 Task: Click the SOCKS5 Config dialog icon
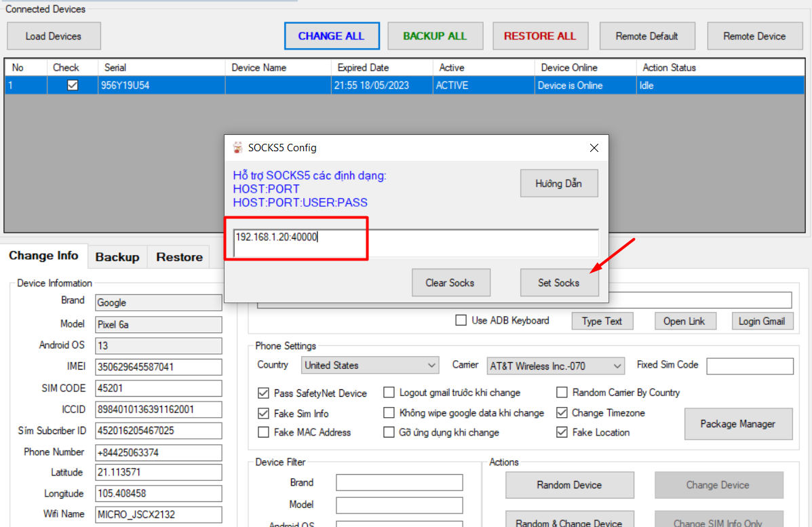point(237,148)
